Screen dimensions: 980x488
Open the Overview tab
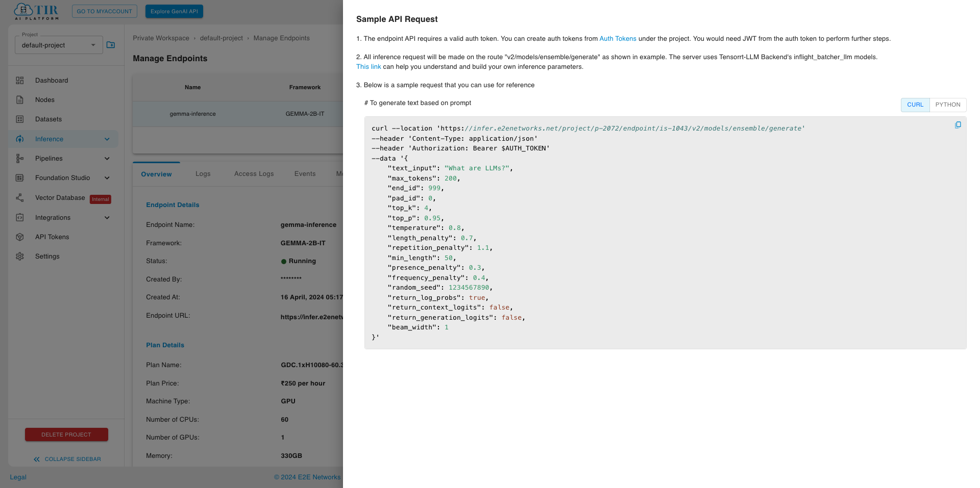click(156, 174)
